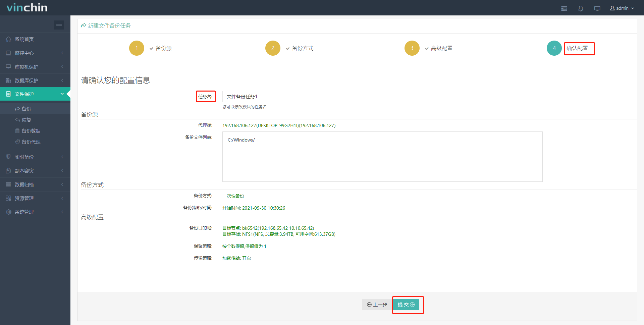644x325 pixels.
Task: Click the task name input field
Action: (x=312, y=97)
